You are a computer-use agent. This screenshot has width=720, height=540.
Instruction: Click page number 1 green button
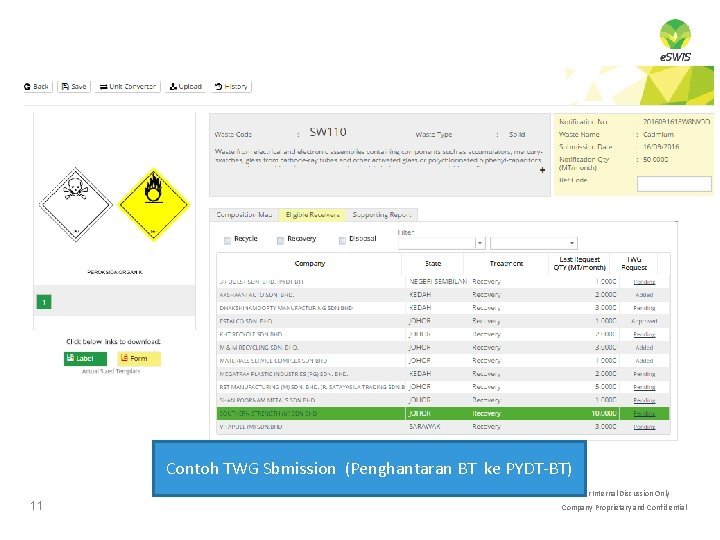pos(44,302)
